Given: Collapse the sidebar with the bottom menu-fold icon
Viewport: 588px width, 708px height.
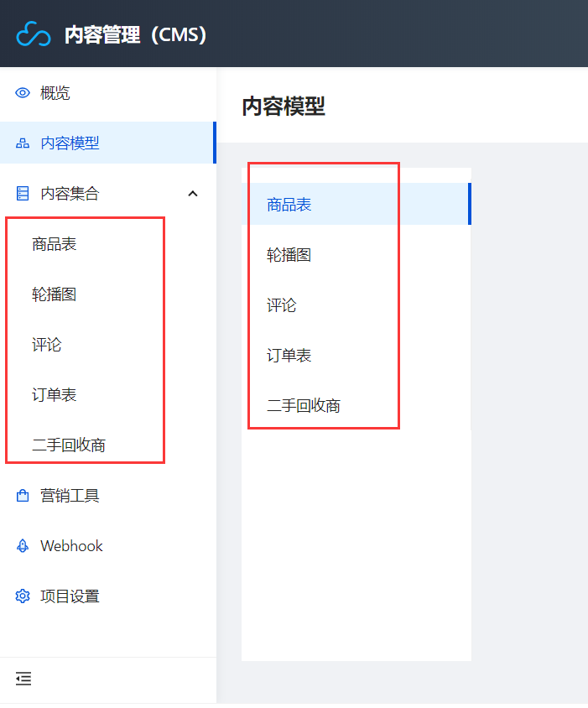Looking at the screenshot, I should pos(23,678).
